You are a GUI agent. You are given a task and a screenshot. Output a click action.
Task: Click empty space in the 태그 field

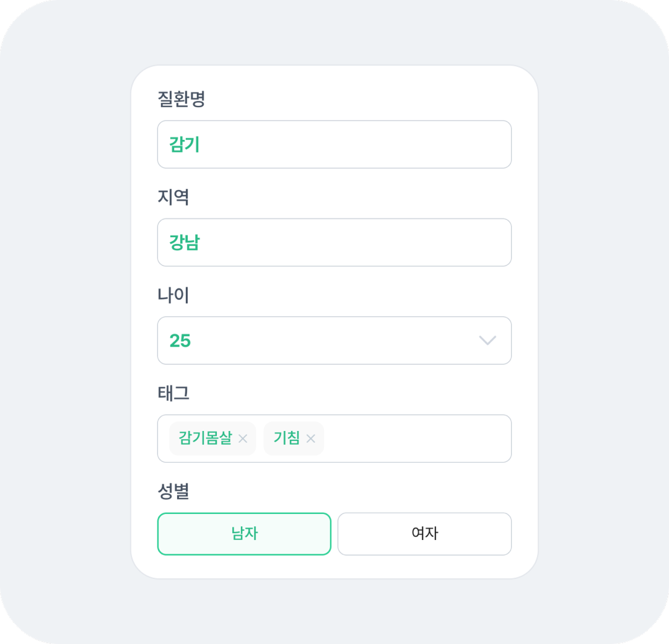point(415,438)
